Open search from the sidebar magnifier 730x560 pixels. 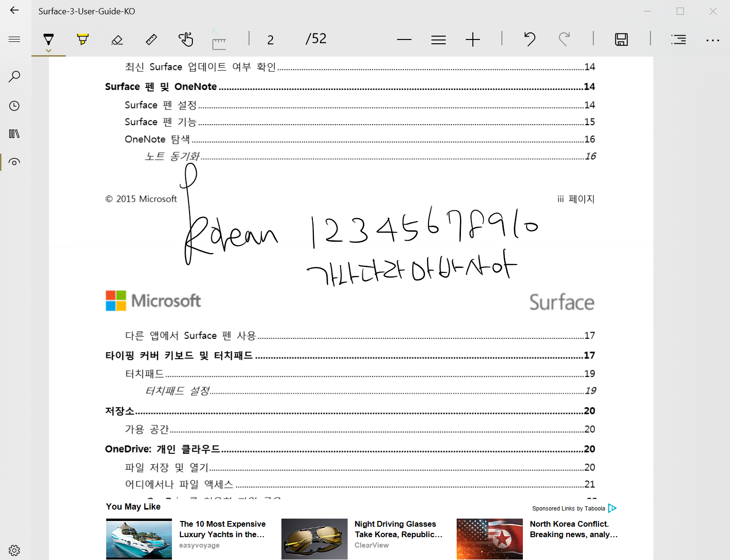point(14,77)
